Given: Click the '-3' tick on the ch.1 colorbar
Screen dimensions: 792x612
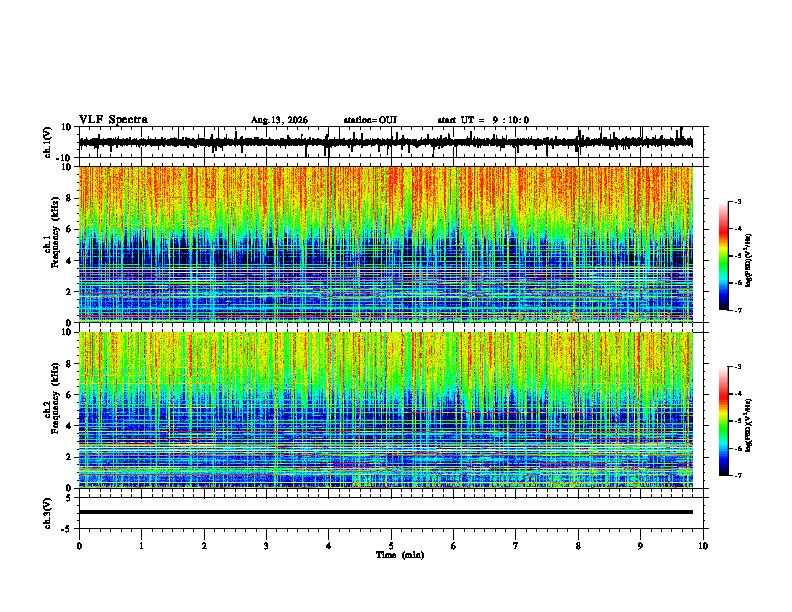Looking at the screenshot, I should pyautogui.click(x=737, y=201).
